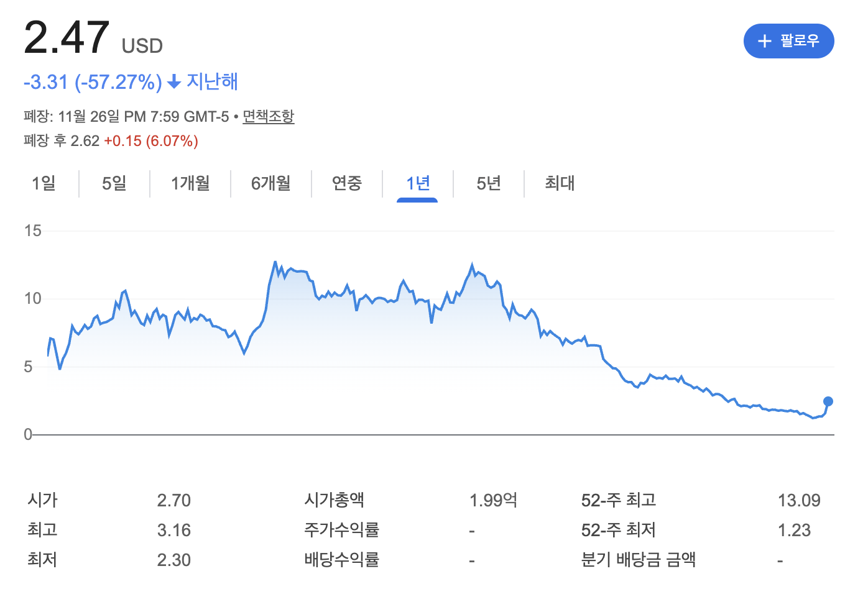Select the 최대 maximum range tab
868x589 pixels.
click(556, 183)
